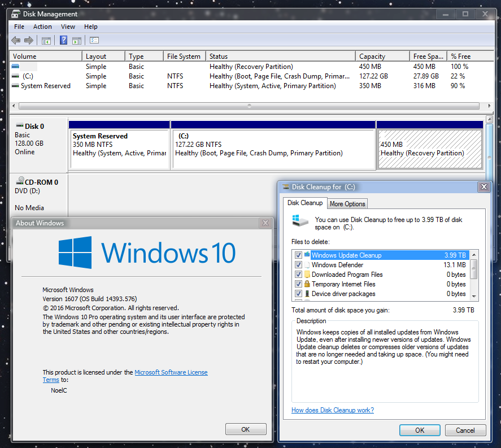The image size is (501, 448).
Task: Click the Back arrow in Disk Management toolbar
Action: tap(16, 40)
